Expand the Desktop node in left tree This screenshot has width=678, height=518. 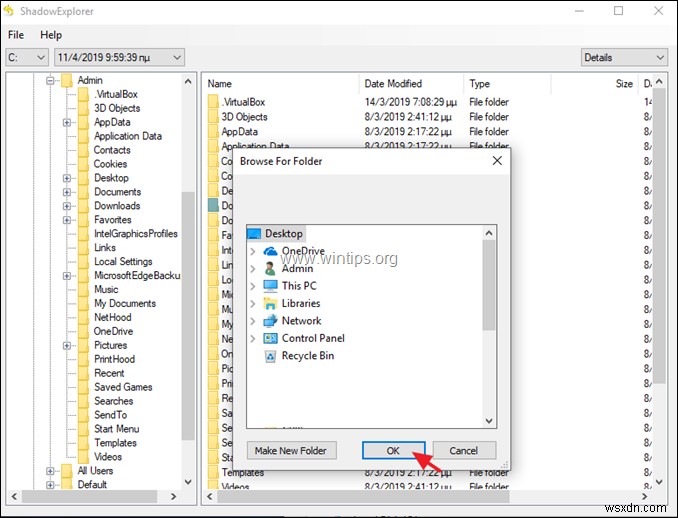tap(67, 178)
